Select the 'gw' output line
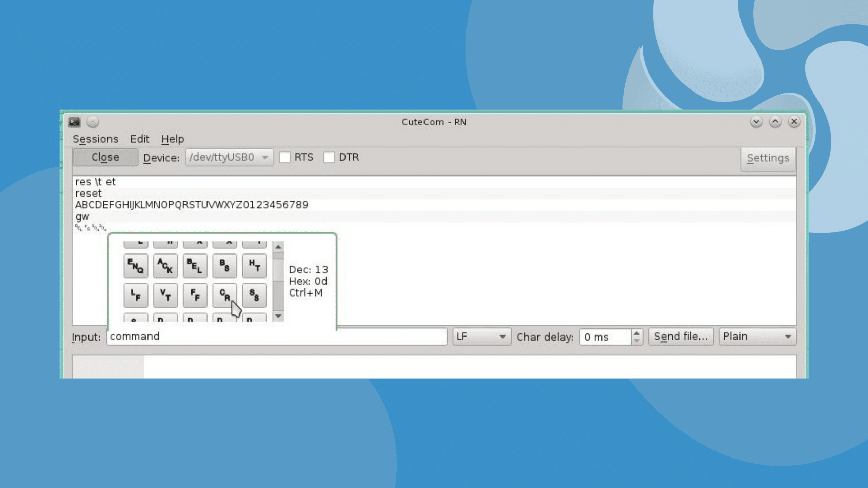The width and height of the screenshot is (868, 488). (x=434, y=217)
